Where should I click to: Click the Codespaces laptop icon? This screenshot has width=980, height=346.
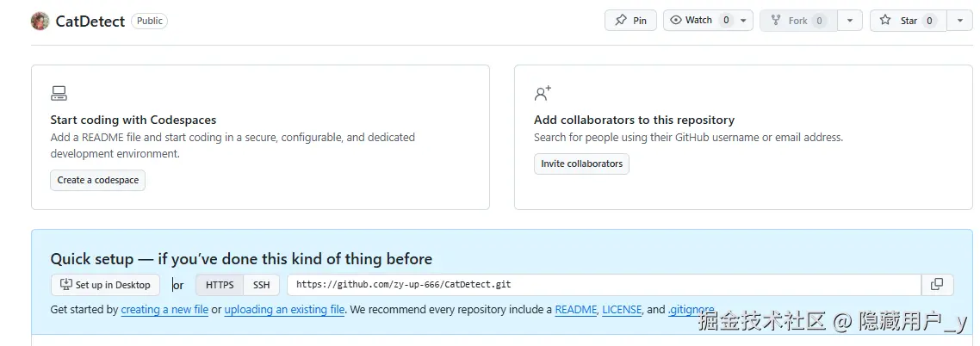tap(59, 93)
